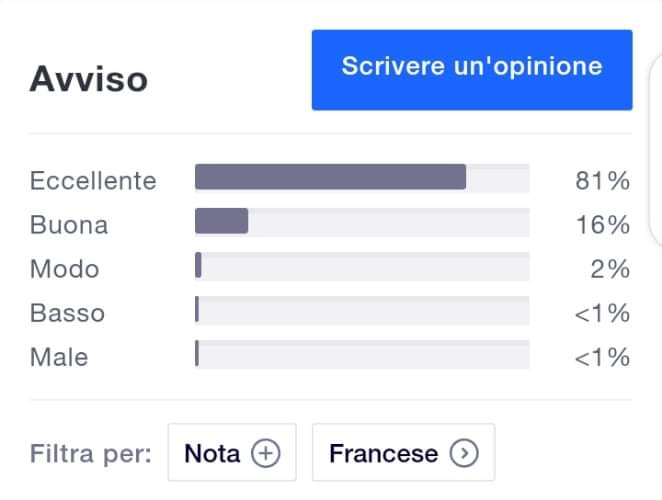This screenshot has height=500, width=662.
Task: Click the chevron icon beside Francese
Action: point(463,454)
